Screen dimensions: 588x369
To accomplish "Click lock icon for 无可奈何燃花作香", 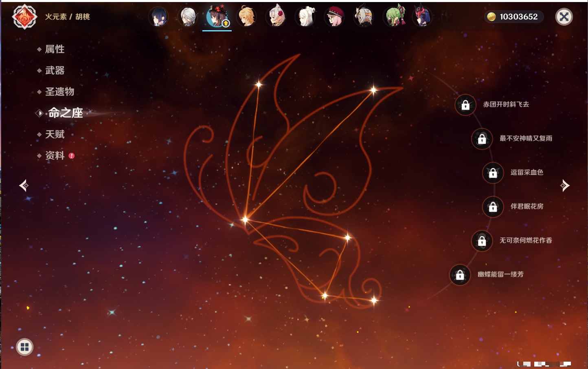I will pyautogui.click(x=482, y=241).
